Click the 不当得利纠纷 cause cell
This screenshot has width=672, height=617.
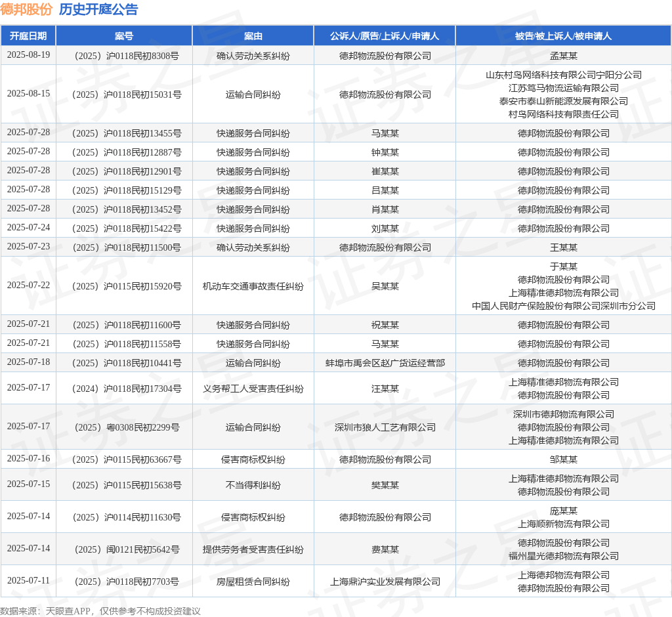click(253, 485)
